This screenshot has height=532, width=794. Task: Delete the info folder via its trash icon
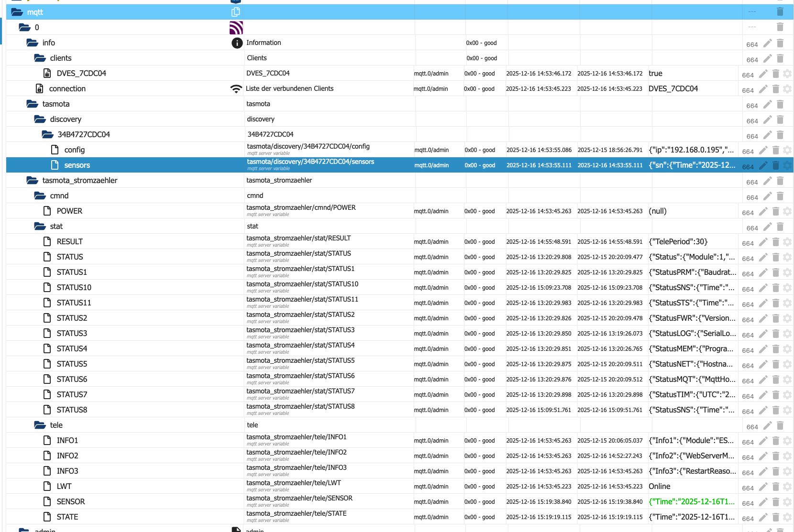[x=780, y=43]
